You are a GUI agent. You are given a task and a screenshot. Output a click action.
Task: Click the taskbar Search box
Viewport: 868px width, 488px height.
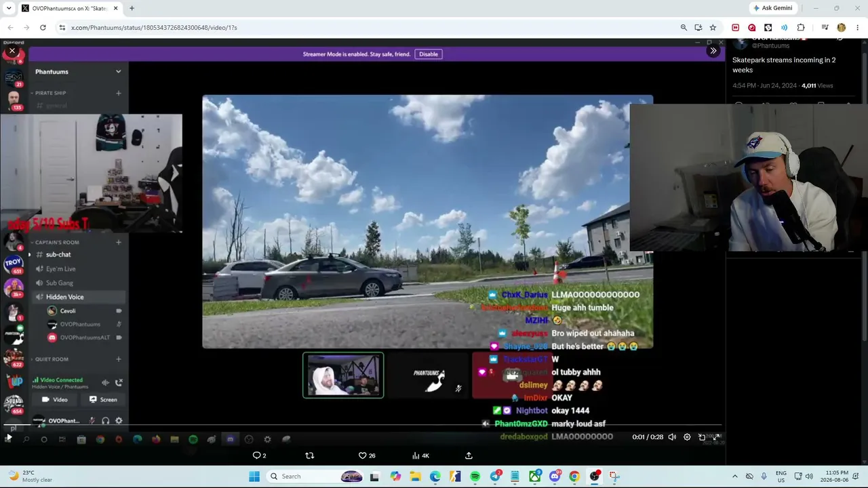tap(316, 476)
